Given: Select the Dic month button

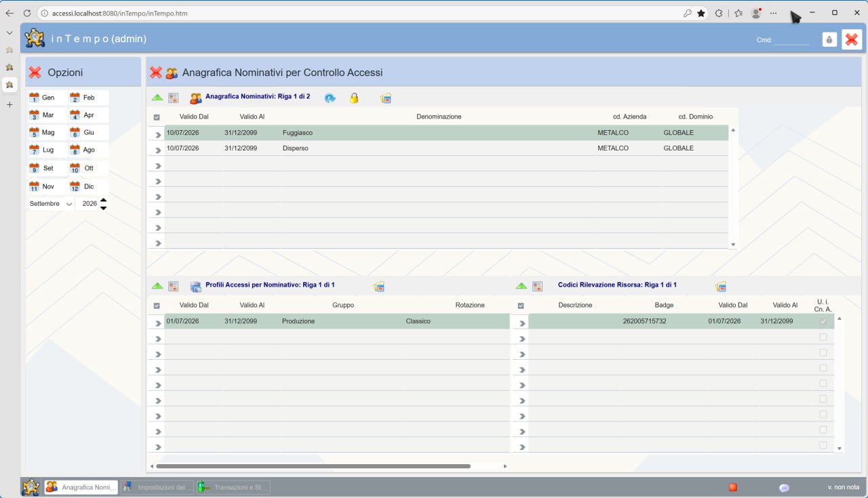Looking at the screenshot, I should pyautogui.click(x=88, y=186).
